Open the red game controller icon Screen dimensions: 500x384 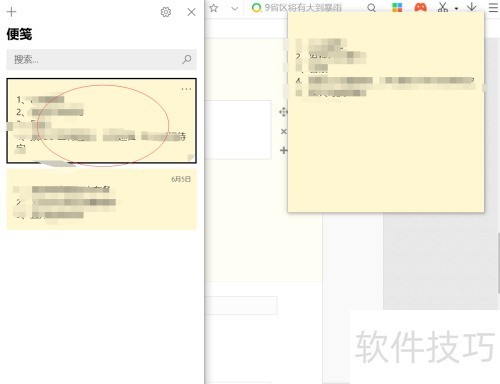420,7
